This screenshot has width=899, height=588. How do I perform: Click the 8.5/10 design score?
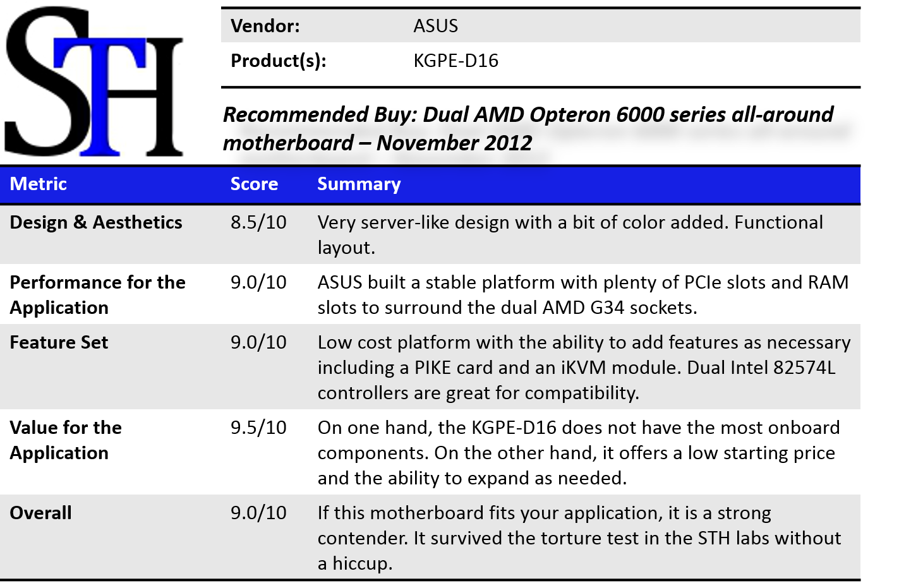[258, 222]
